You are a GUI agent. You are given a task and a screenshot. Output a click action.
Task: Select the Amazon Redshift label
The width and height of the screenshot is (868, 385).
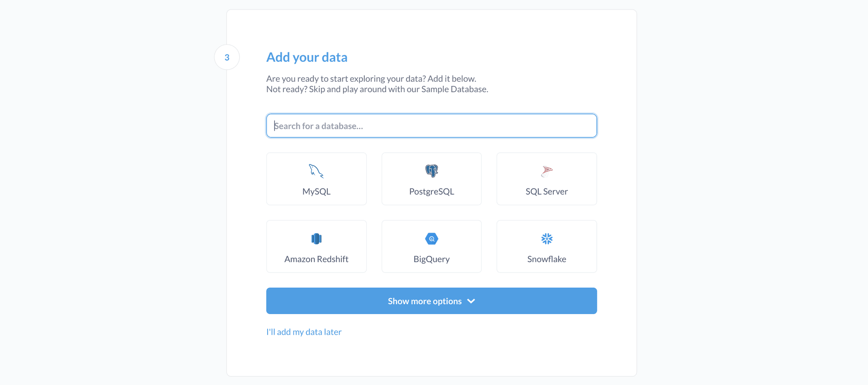pos(316,259)
